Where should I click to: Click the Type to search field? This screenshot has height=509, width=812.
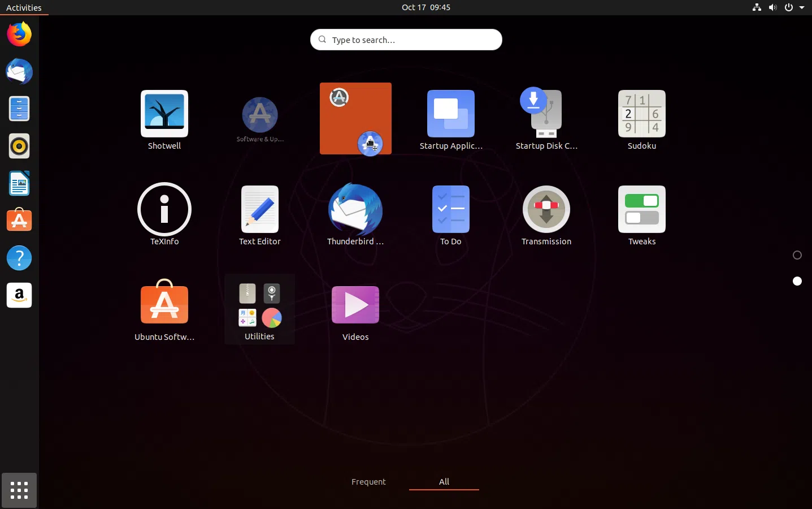(406, 40)
